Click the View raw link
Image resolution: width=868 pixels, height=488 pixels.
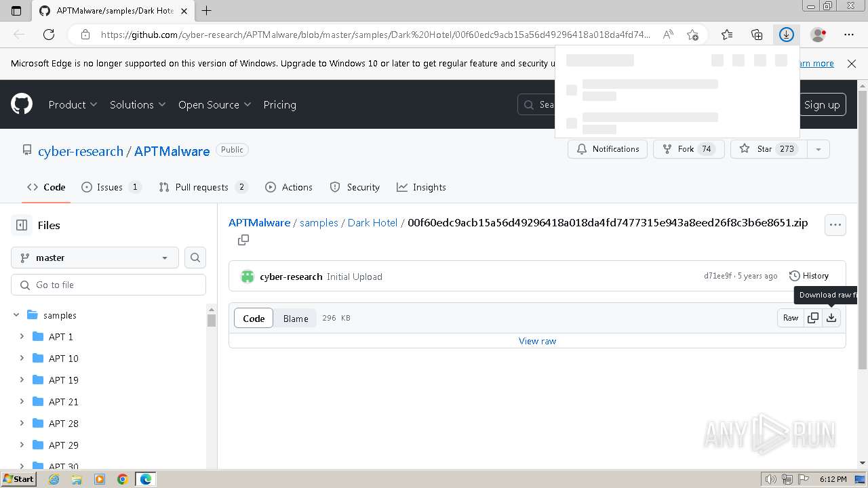coord(537,341)
